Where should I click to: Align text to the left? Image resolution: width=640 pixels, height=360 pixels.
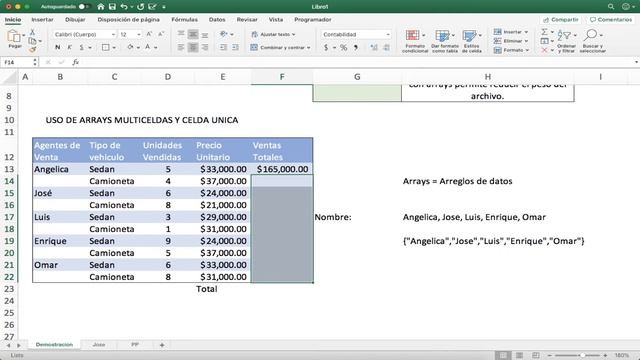[181, 47]
